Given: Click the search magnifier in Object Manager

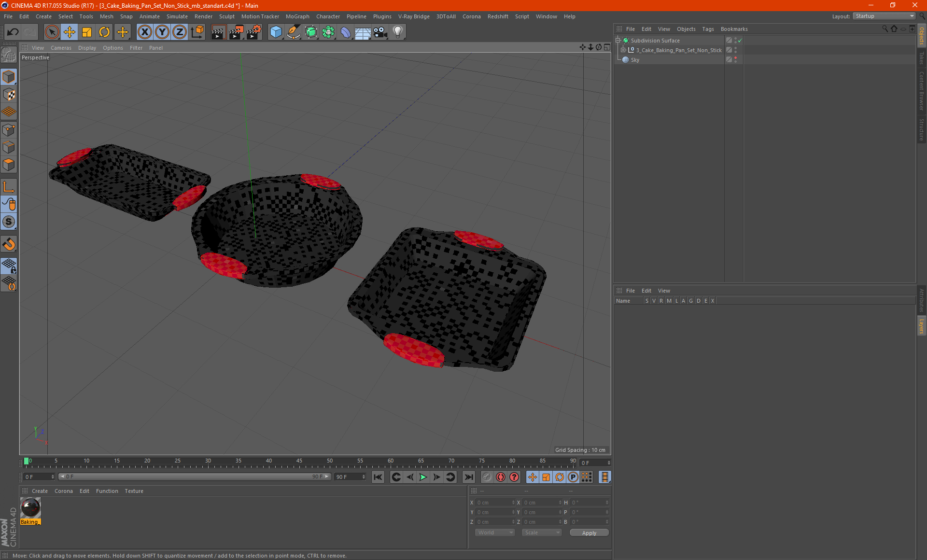Looking at the screenshot, I should (885, 29).
